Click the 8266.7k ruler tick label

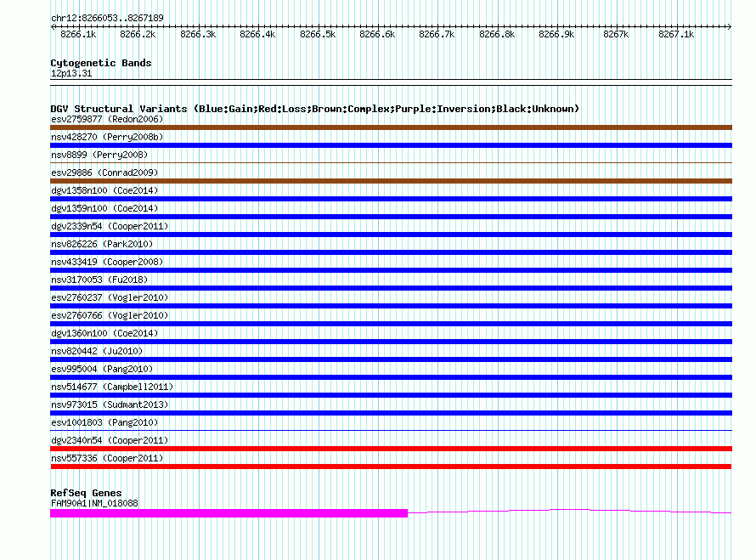click(437, 34)
